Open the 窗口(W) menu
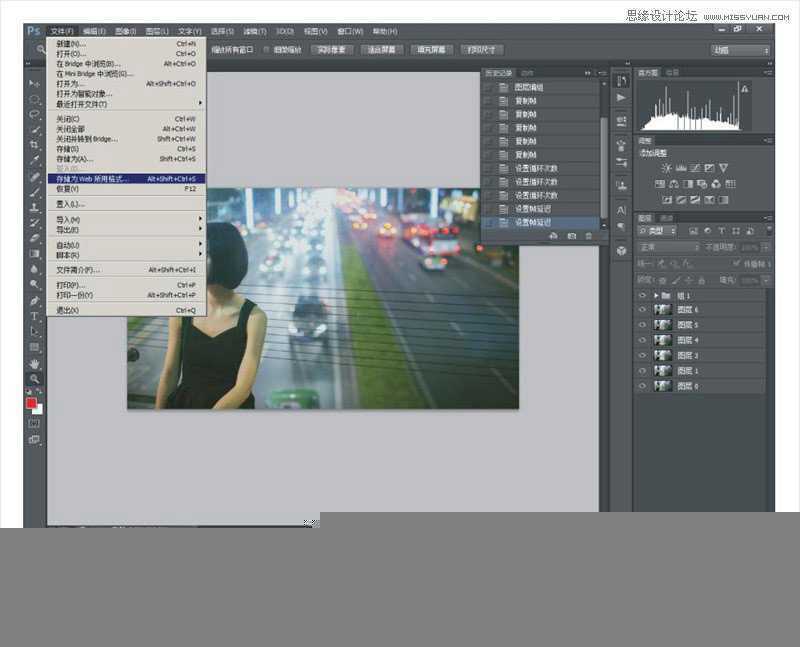800x647 pixels. [x=350, y=31]
